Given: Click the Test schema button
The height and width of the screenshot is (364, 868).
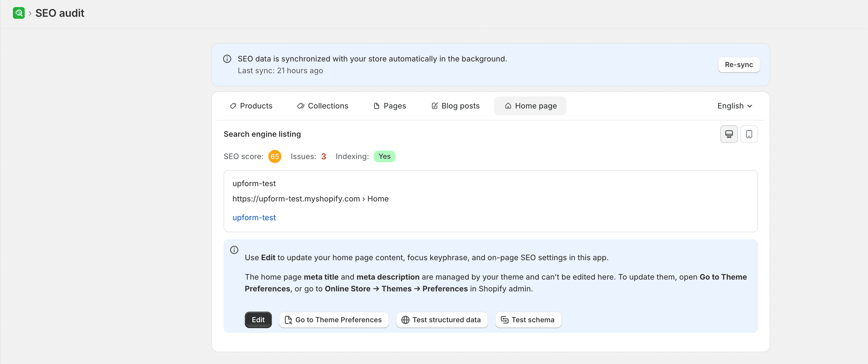Looking at the screenshot, I should click(528, 320).
